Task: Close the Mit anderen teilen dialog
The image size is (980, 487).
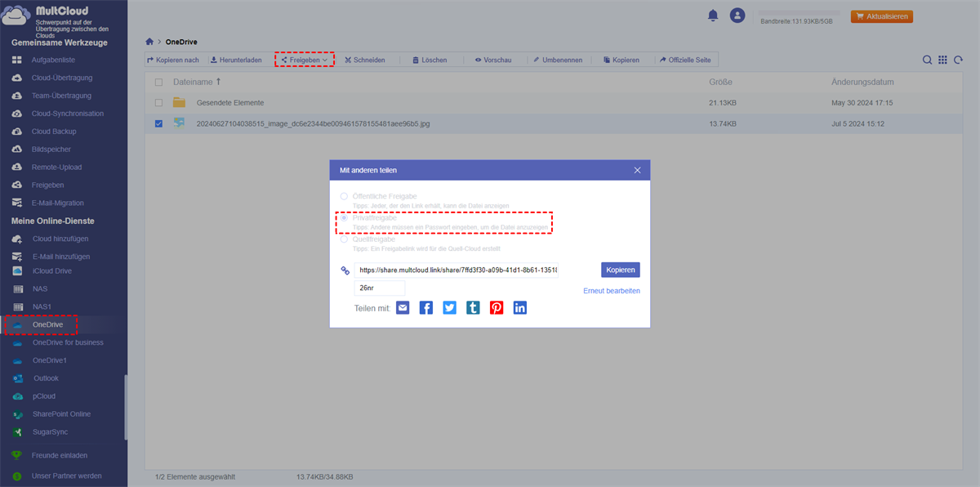Action: click(638, 170)
